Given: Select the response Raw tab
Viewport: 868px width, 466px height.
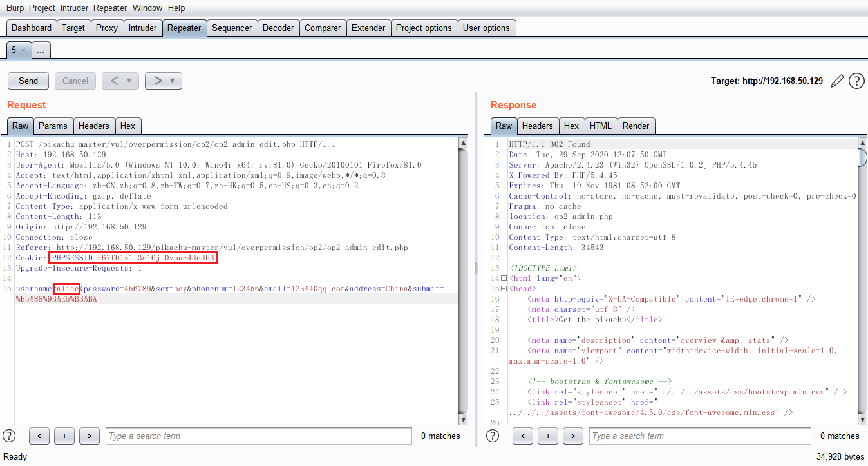Looking at the screenshot, I should pos(504,126).
